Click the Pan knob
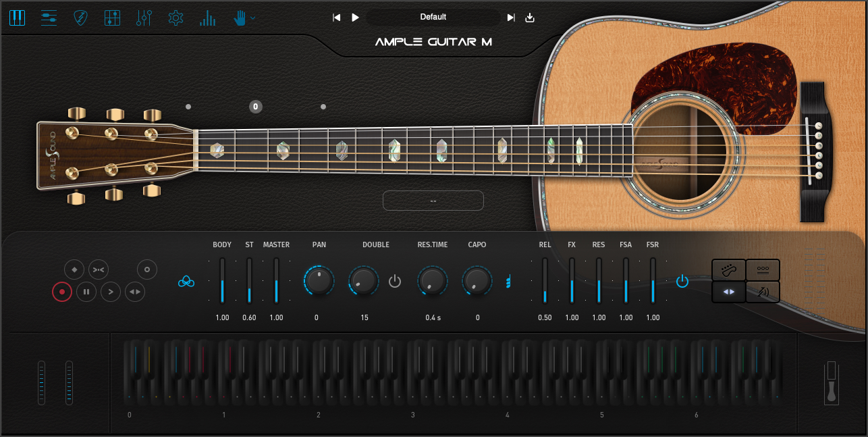This screenshot has height=437, width=868. [319, 280]
